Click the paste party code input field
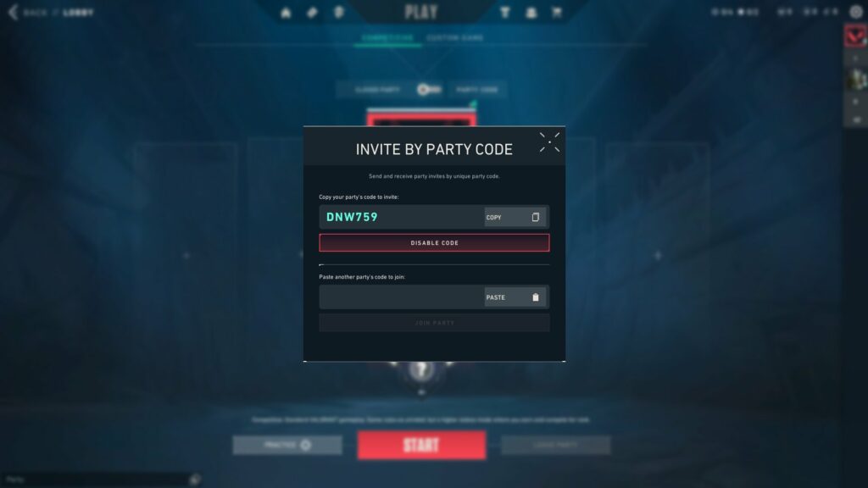Viewport: 868px width, 488px height. point(401,297)
